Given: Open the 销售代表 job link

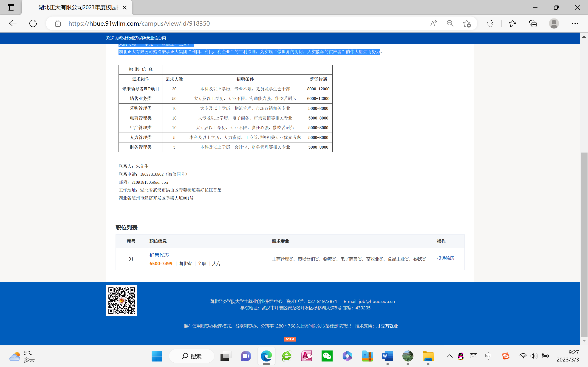Looking at the screenshot, I should [159, 255].
